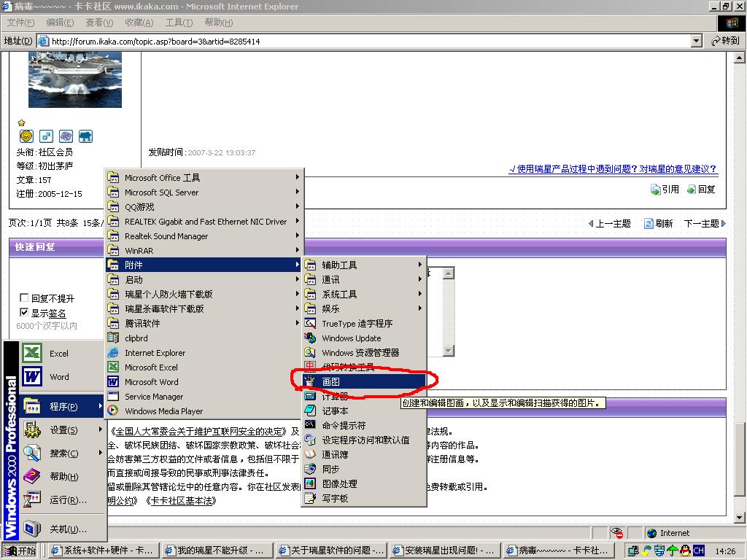Screen dimensions: 747x560
Task: Go to 下一主题 (next topic)
Action: pyautogui.click(x=705, y=223)
